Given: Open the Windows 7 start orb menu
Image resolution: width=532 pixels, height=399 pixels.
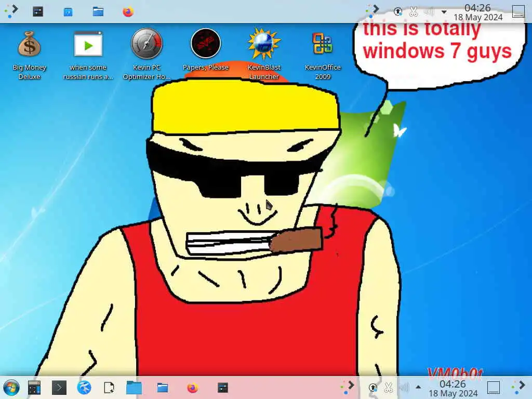Looking at the screenshot, I should pyautogui.click(x=11, y=388).
